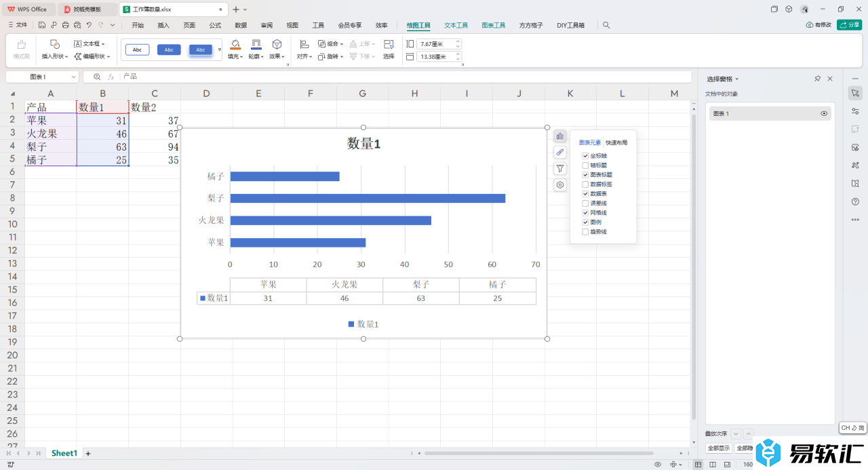This screenshot has height=470, width=868.
Task: Close the selection pane
Action: click(x=829, y=79)
